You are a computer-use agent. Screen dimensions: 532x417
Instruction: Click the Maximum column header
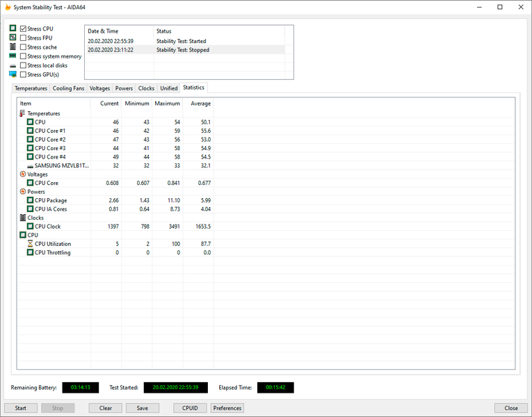tap(168, 104)
